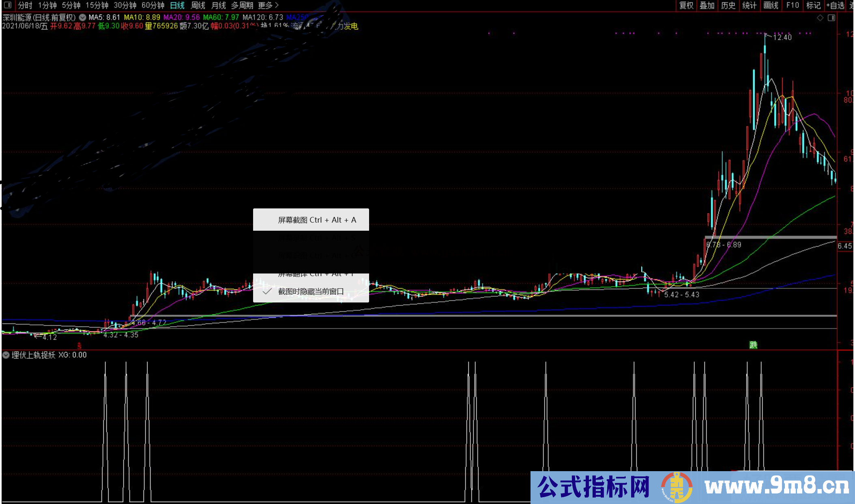Add stock to watchlist via +自选

[x=835, y=5]
